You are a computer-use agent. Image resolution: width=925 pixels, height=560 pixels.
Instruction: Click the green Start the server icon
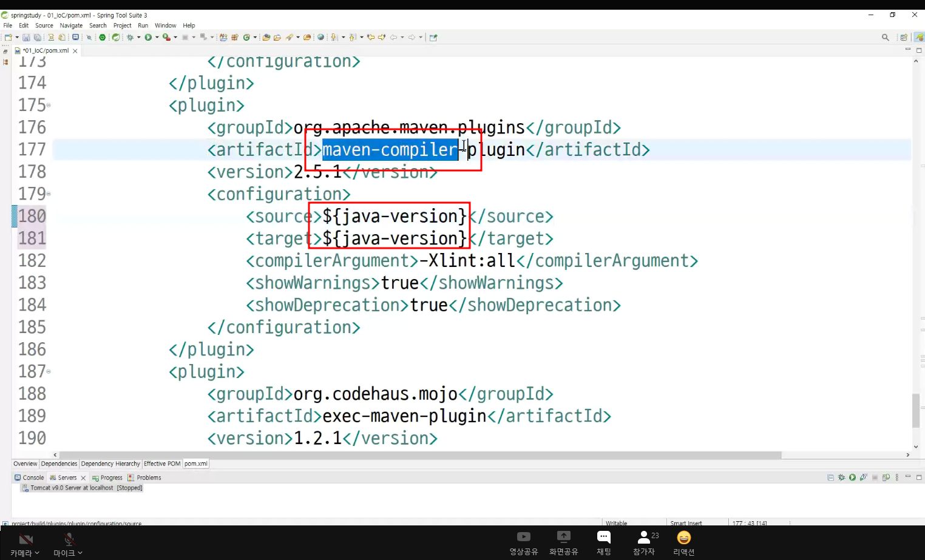[853, 477]
